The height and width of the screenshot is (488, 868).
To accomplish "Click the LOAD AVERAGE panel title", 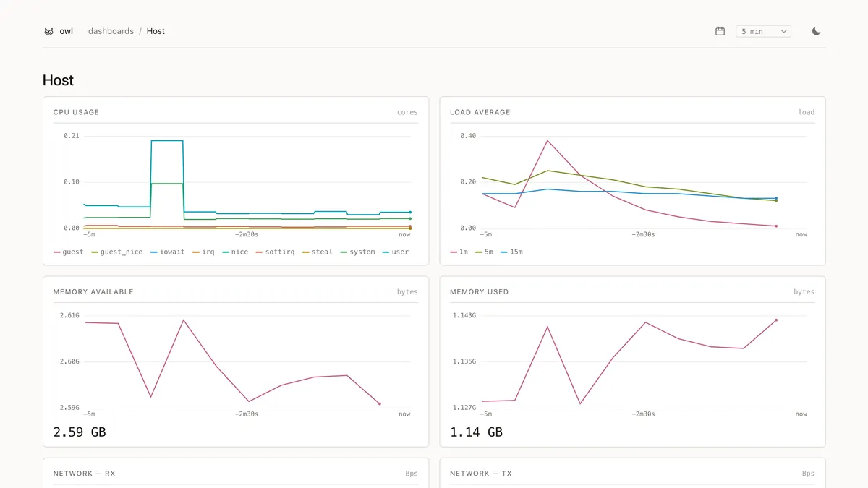I will pyautogui.click(x=480, y=112).
